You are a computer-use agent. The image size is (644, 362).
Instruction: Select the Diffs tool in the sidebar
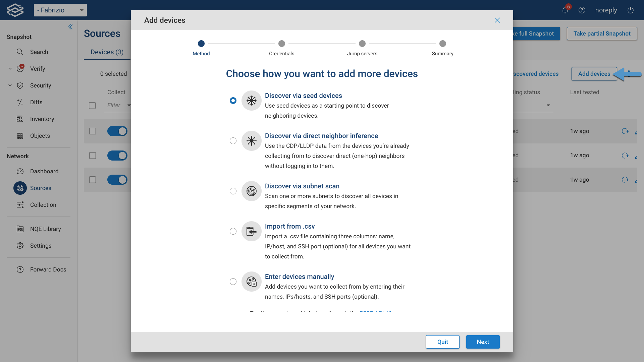(x=36, y=102)
